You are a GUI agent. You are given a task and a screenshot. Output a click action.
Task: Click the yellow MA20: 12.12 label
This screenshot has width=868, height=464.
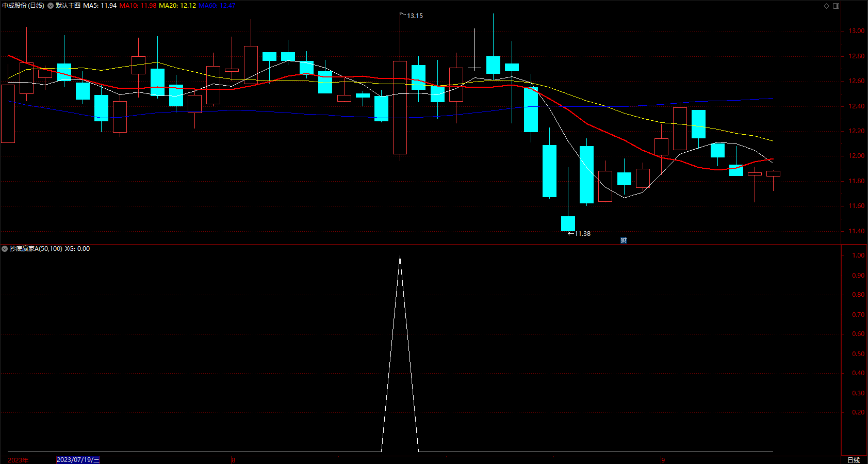pos(177,6)
